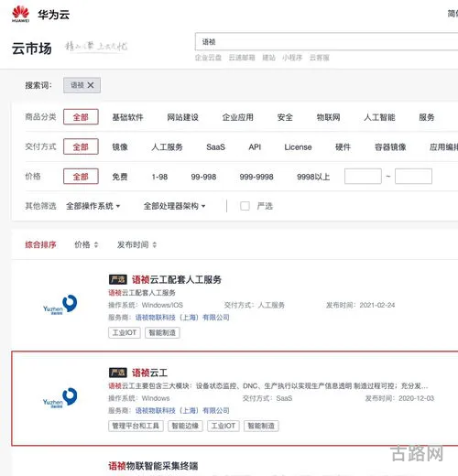Click the Huawei logo icon
This screenshot has width=458, height=476.
pos(20,14)
